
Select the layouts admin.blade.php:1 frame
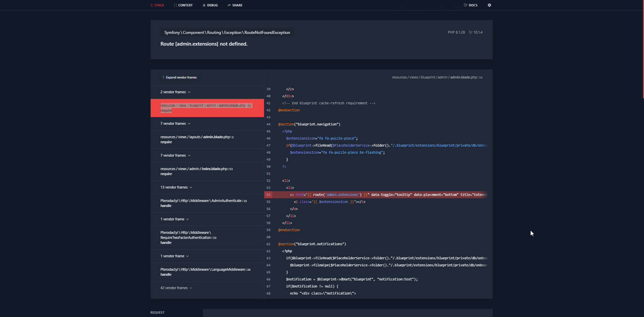coord(207,140)
